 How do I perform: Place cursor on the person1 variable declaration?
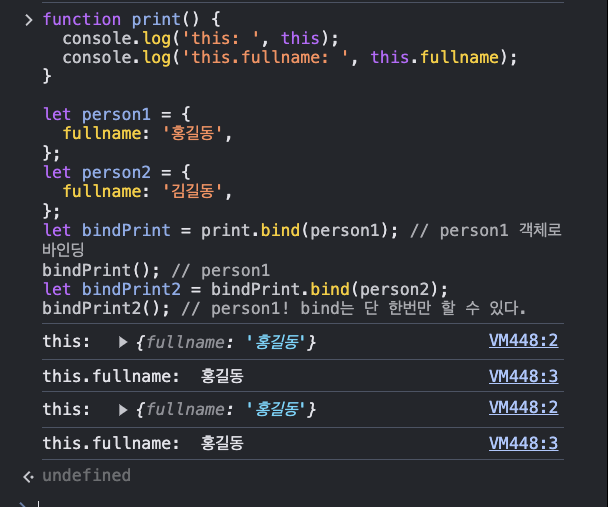116,115
